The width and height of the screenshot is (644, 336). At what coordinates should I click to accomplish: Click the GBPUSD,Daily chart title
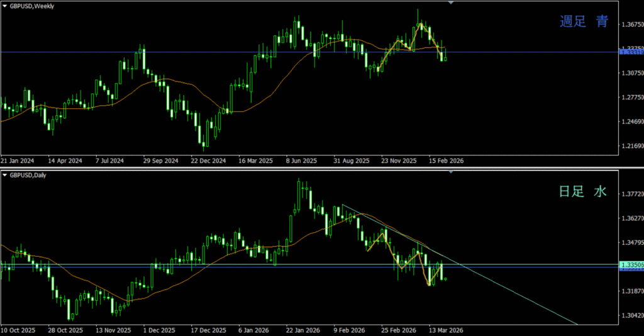[28, 174]
